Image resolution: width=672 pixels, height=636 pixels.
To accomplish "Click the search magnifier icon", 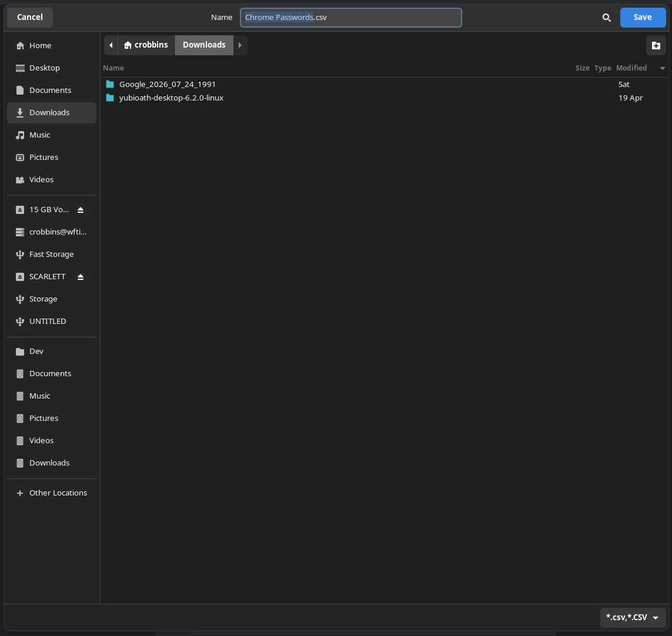I will (606, 18).
